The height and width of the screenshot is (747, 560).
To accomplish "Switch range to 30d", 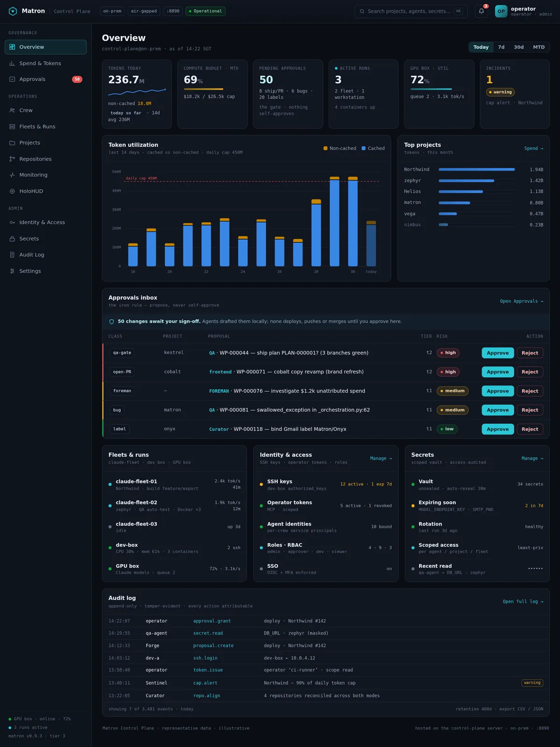I will click(x=518, y=47).
